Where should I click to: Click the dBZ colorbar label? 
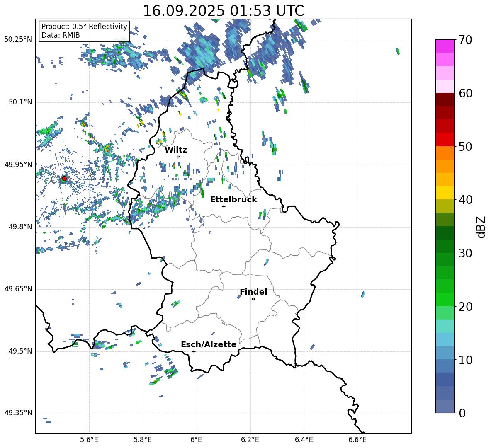(481, 227)
